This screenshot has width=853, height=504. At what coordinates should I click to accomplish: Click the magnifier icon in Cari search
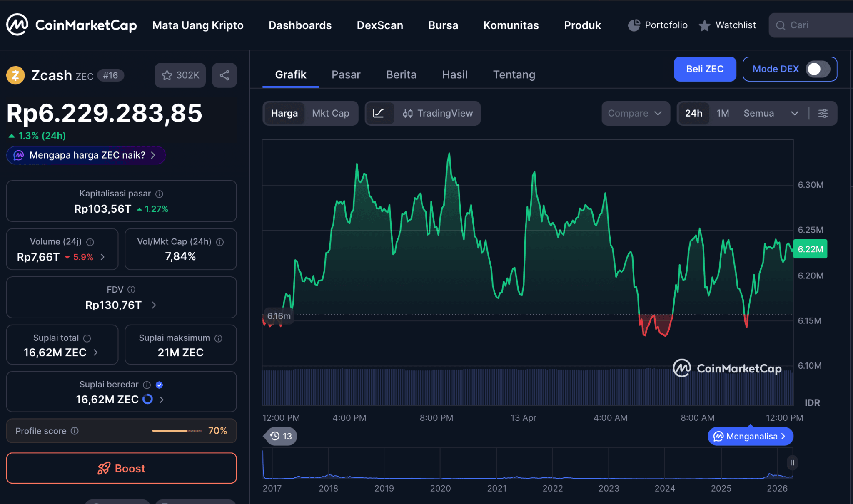[x=781, y=25]
